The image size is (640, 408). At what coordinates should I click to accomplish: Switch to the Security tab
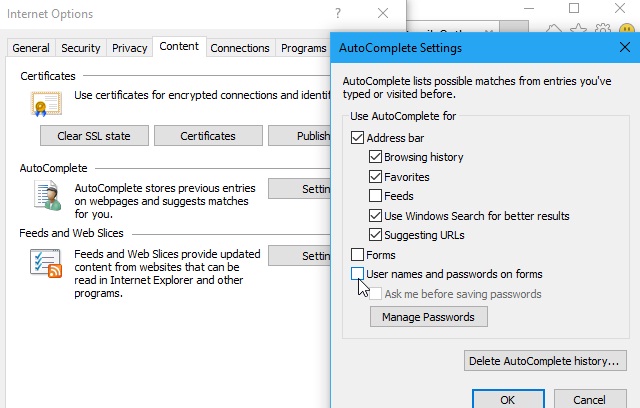[x=81, y=48]
